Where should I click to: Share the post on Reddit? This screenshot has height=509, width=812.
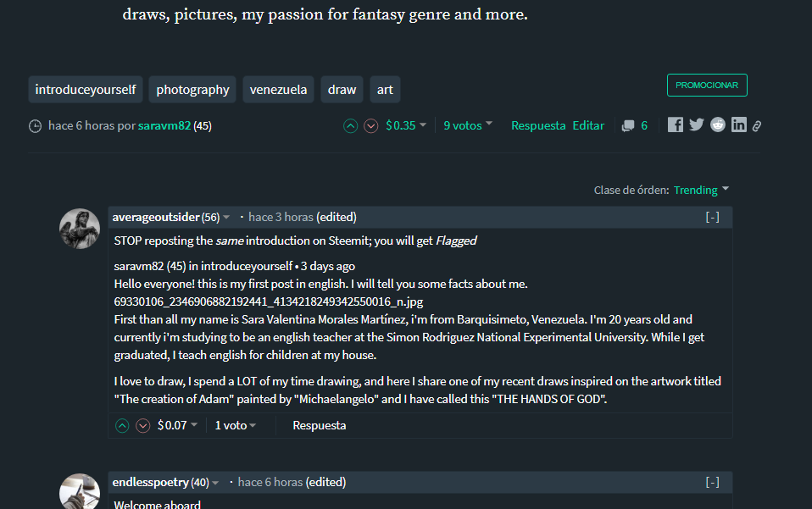(x=718, y=125)
